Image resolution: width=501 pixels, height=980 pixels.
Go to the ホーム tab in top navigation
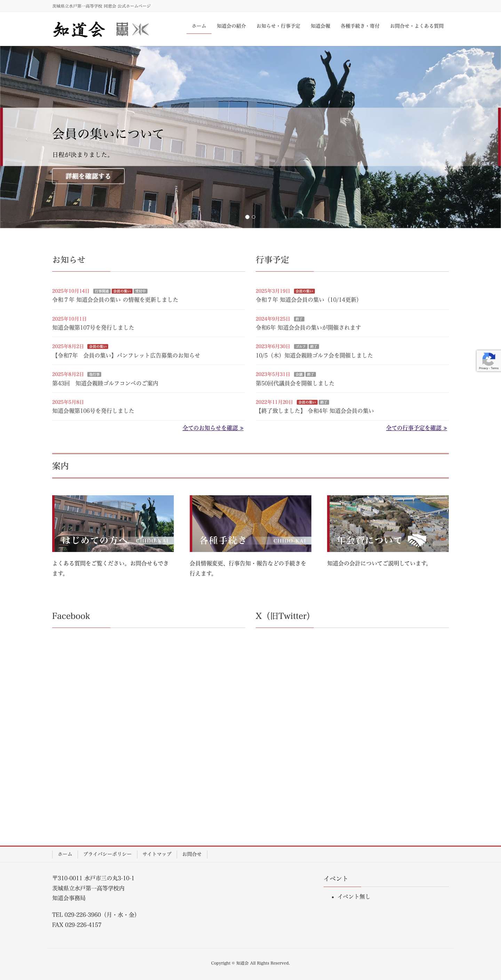(x=199, y=26)
